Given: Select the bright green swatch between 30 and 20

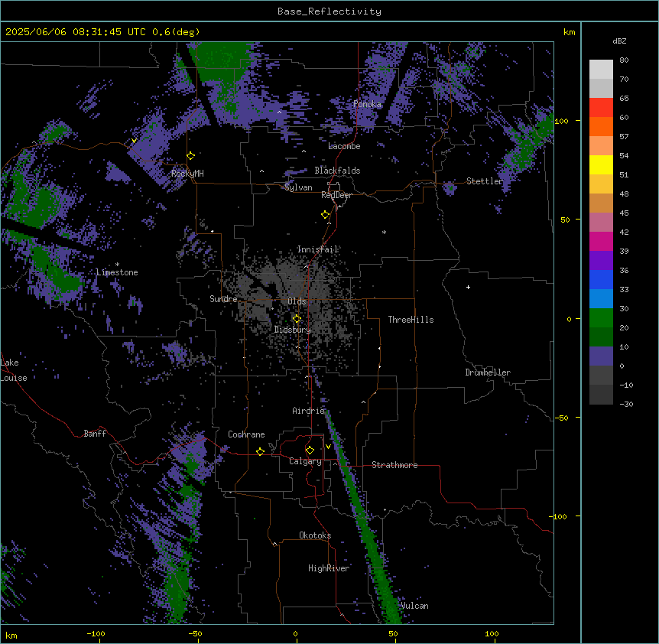Looking at the screenshot, I should click(x=601, y=318).
